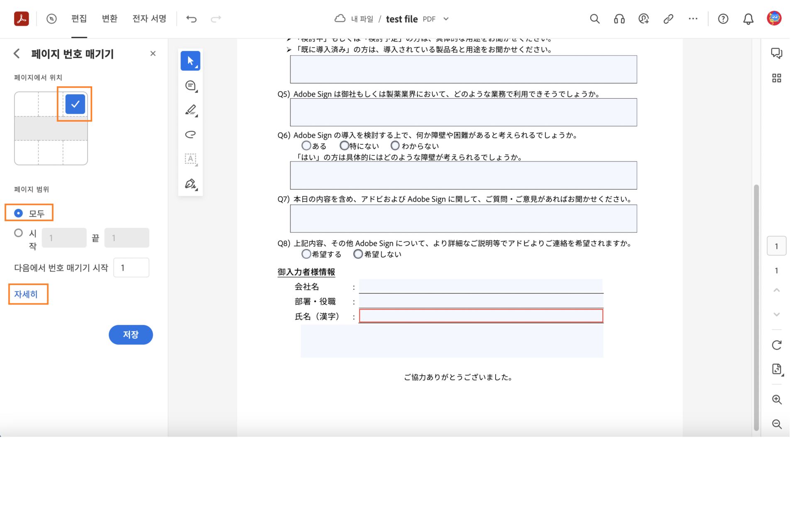Select the freehand draw loop tool

click(191, 134)
